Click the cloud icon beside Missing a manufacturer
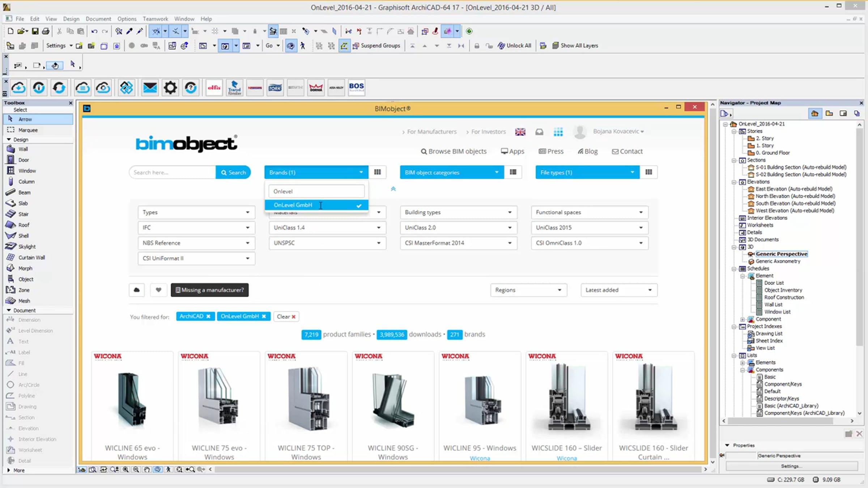This screenshot has width=868, height=488. (x=137, y=290)
